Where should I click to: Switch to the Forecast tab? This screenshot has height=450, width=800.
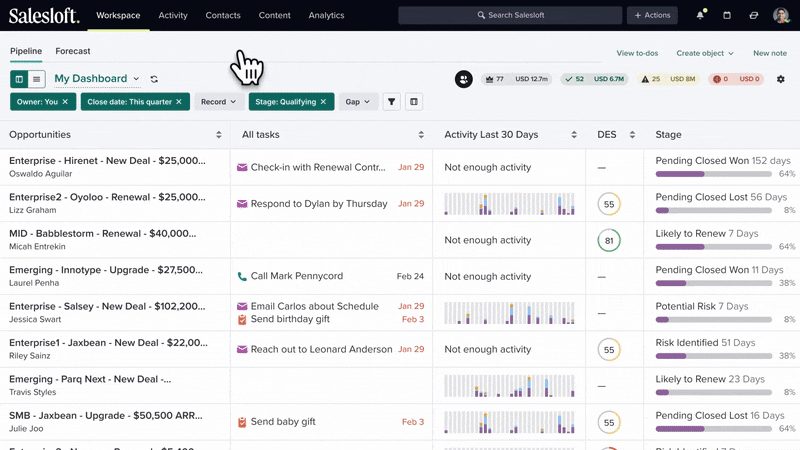tap(73, 51)
